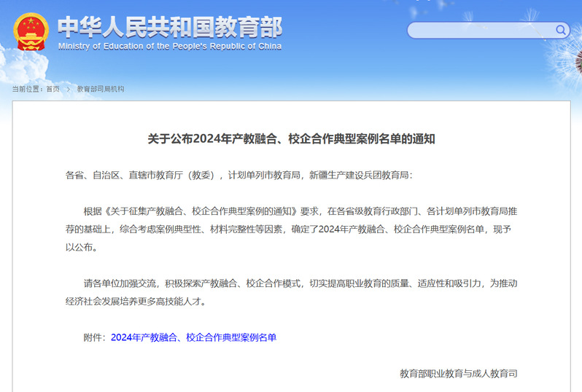Click the paragraph line starting 请各单位加强交流
Viewport: 582px width, 392px height.
point(300,283)
